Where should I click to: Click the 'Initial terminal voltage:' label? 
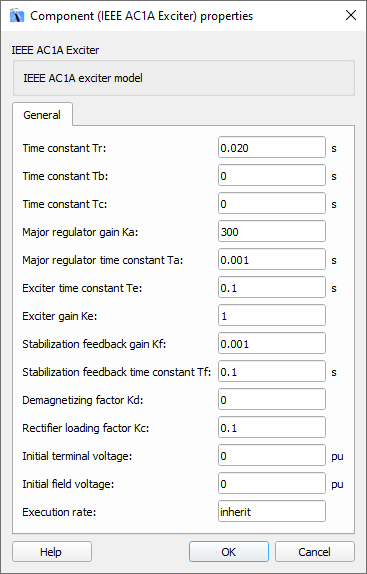click(76, 456)
